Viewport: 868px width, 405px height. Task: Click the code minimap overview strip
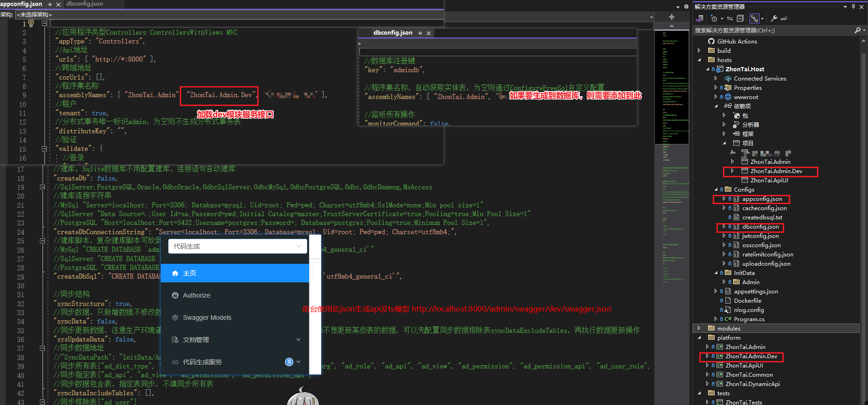[x=672, y=213]
